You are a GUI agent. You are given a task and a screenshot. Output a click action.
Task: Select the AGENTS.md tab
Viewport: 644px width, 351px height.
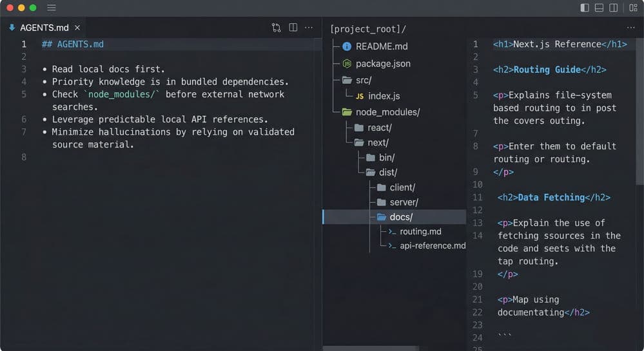(x=44, y=28)
